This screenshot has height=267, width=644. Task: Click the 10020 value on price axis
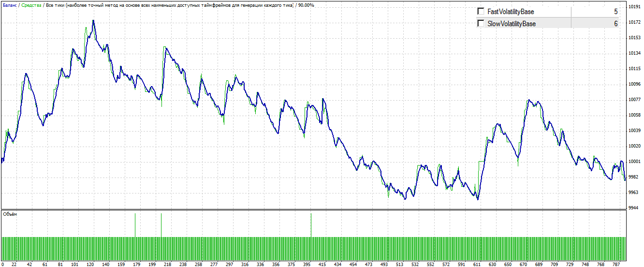click(634, 146)
